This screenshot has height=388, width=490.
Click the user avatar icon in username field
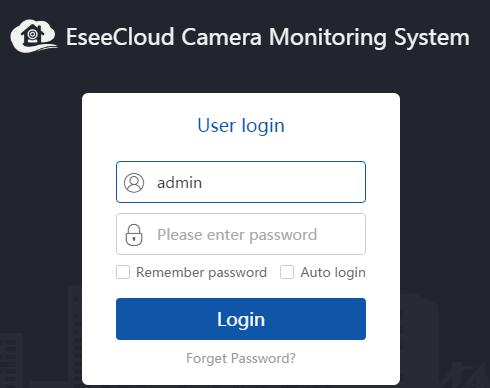pyautogui.click(x=134, y=183)
